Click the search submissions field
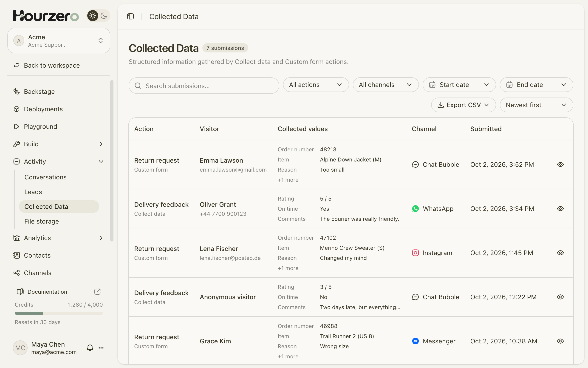 pyautogui.click(x=204, y=86)
